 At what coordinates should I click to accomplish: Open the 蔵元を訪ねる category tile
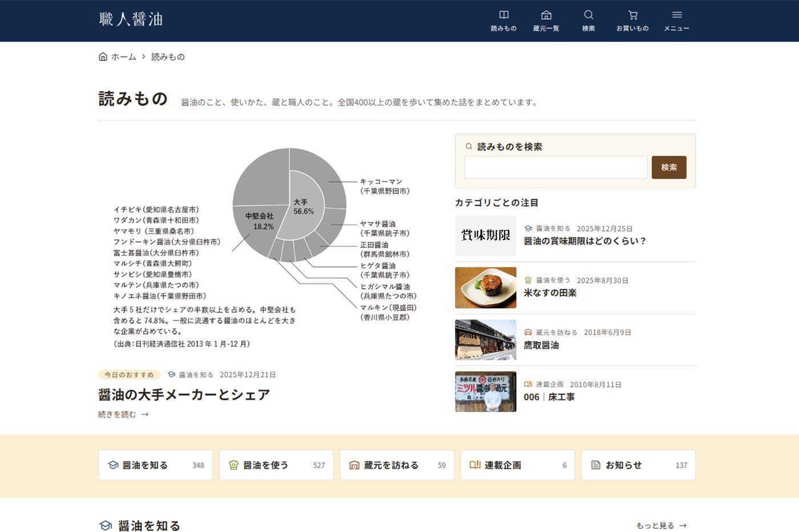pyautogui.click(x=397, y=465)
